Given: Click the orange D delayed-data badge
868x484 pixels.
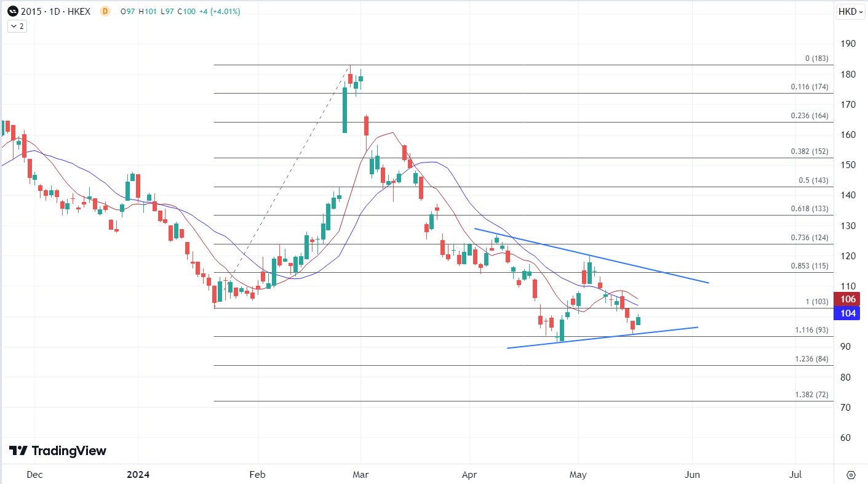Looking at the screenshot, I should coord(105,11).
